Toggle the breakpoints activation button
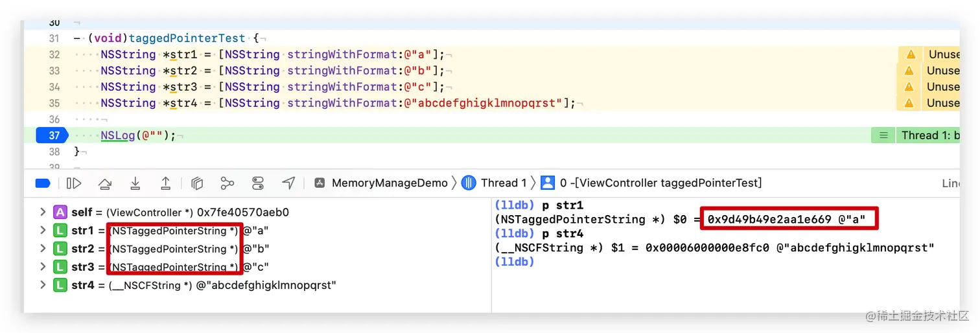This screenshot has width=980, height=333. [x=43, y=183]
